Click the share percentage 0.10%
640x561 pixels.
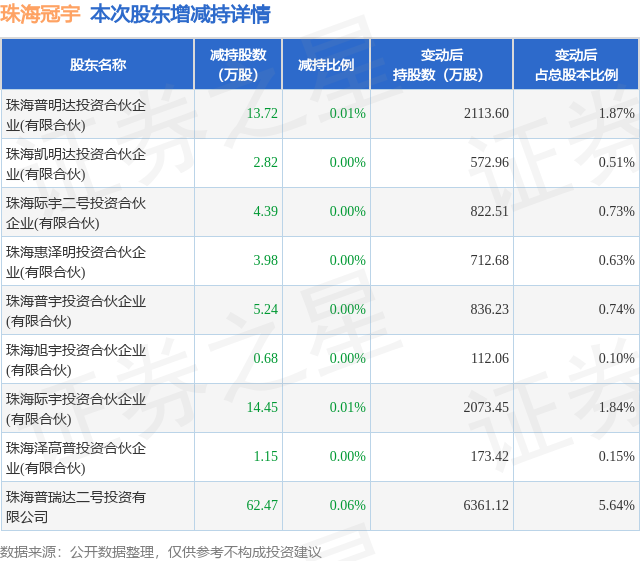point(616,358)
